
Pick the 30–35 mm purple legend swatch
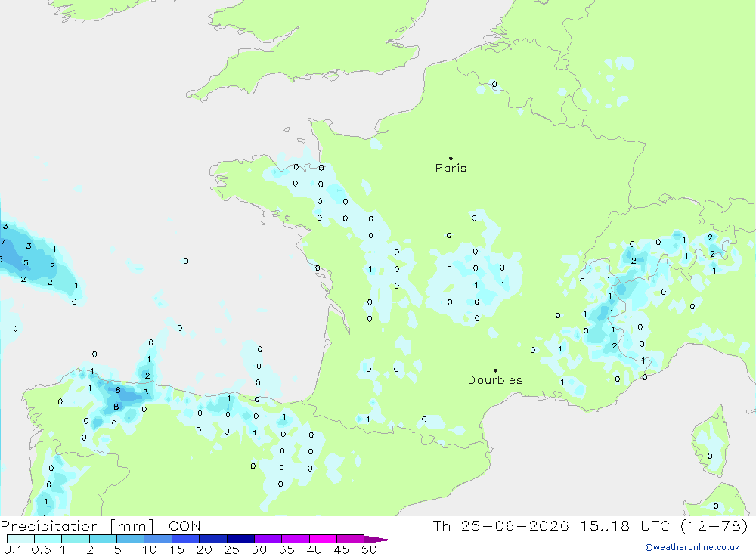point(268,539)
